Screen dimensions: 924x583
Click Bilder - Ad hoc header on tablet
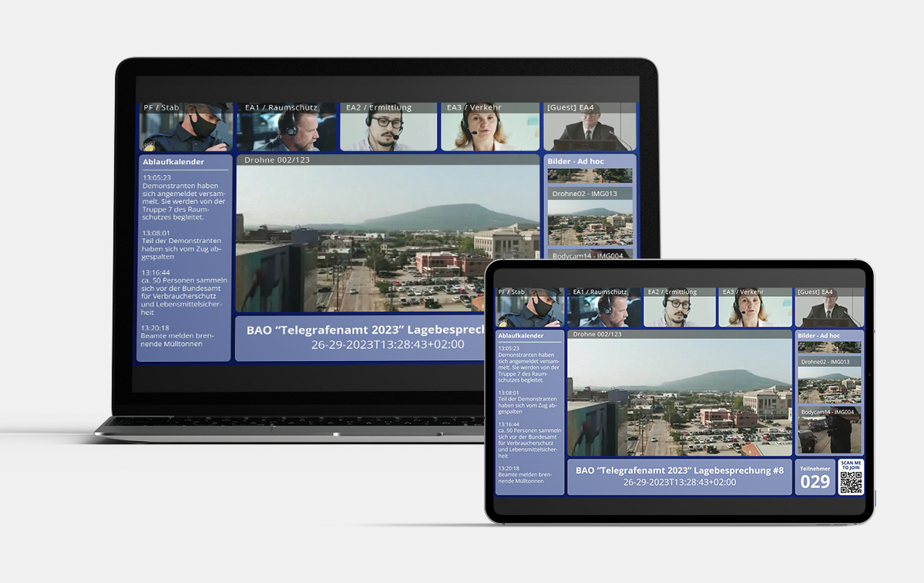[x=818, y=335]
